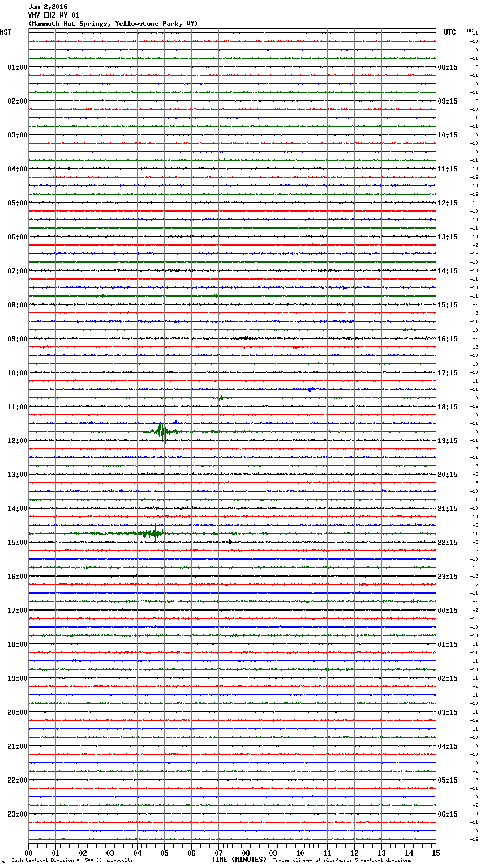481x868 pixels.
Task: Select the '06:00' MST hour label
Action: 17,237
